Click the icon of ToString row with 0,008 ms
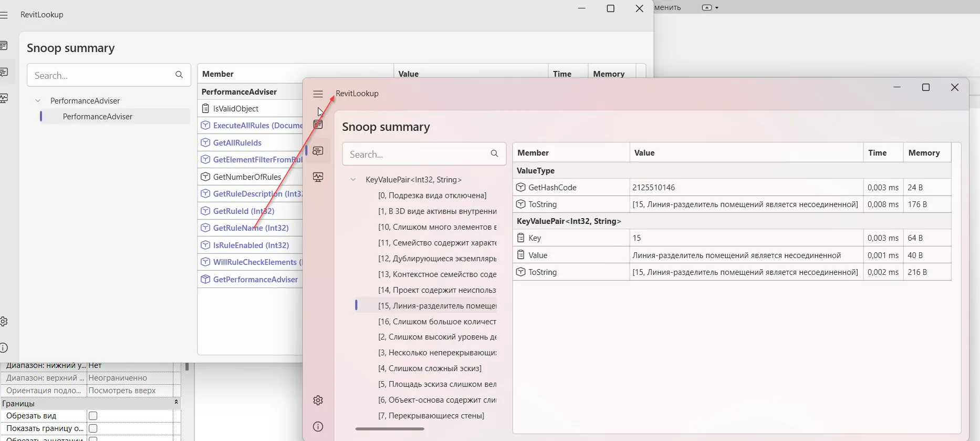The width and height of the screenshot is (980, 441). (520, 204)
